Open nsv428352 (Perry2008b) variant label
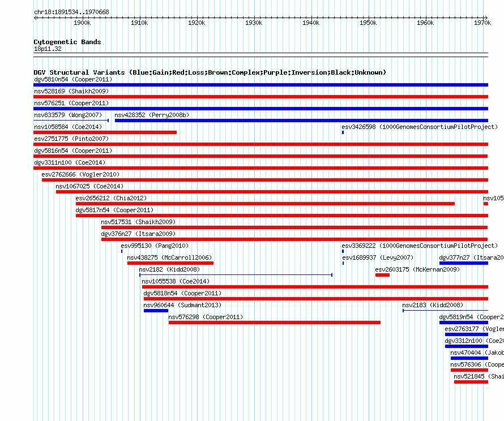This screenshot has width=504, height=421. point(152,115)
